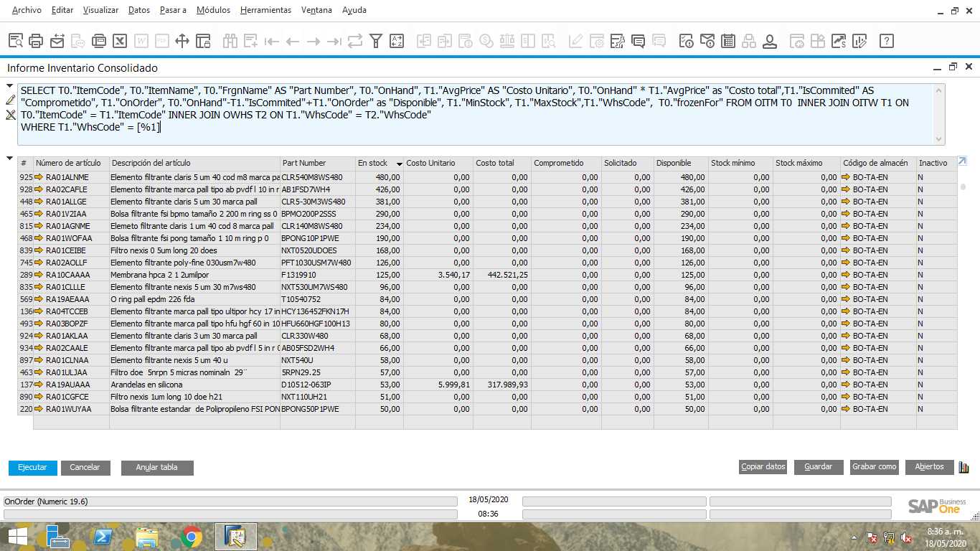Open the Windows Start button
Viewport: 980px width, 551px height.
coord(17,537)
